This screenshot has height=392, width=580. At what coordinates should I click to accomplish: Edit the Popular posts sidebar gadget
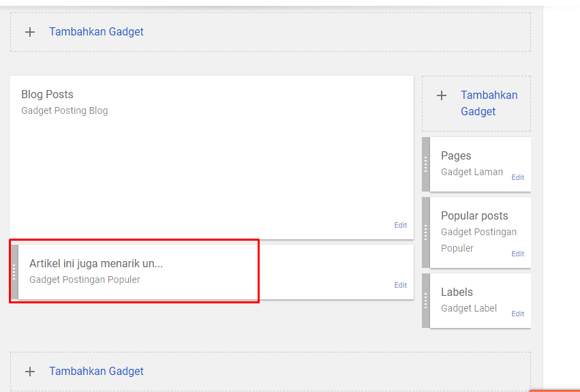(517, 254)
